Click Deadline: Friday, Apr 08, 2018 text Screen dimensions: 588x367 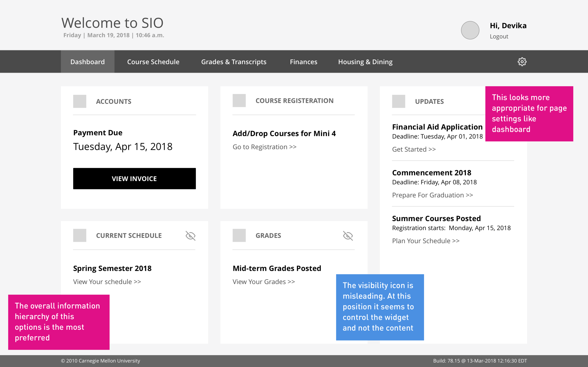tap(435, 182)
